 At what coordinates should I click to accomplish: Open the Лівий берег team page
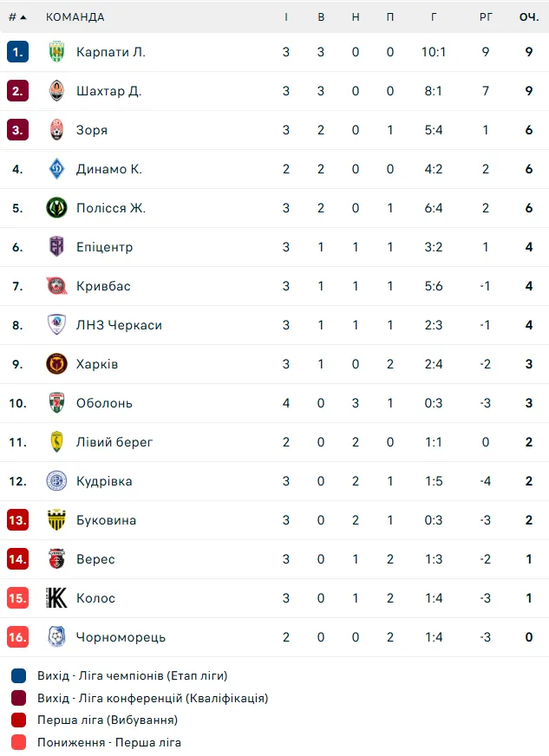[114, 442]
